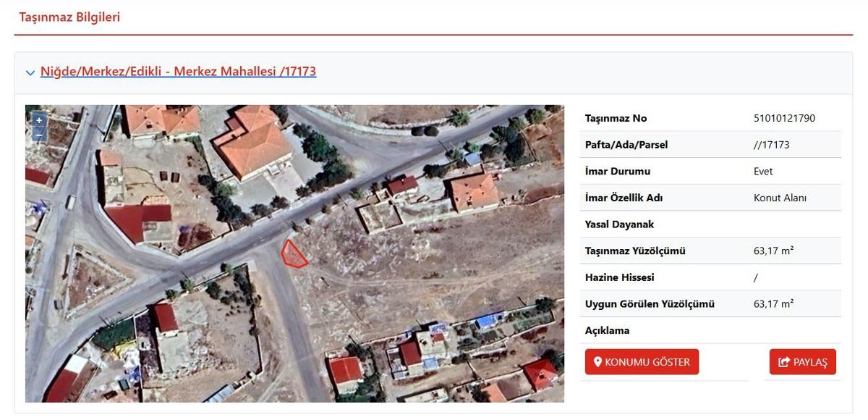The width and height of the screenshot is (868, 420).
Task: Click the Uygun Görülen Yüzölçümü row label
Action: tap(650, 304)
